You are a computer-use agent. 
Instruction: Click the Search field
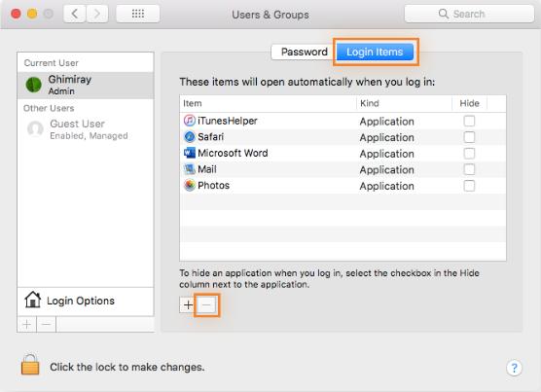pos(469,14)
